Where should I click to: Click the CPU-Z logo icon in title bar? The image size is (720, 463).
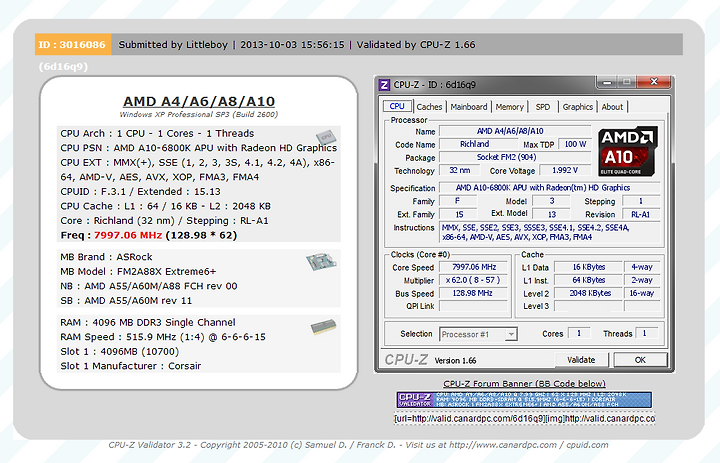tap(384, 85)
